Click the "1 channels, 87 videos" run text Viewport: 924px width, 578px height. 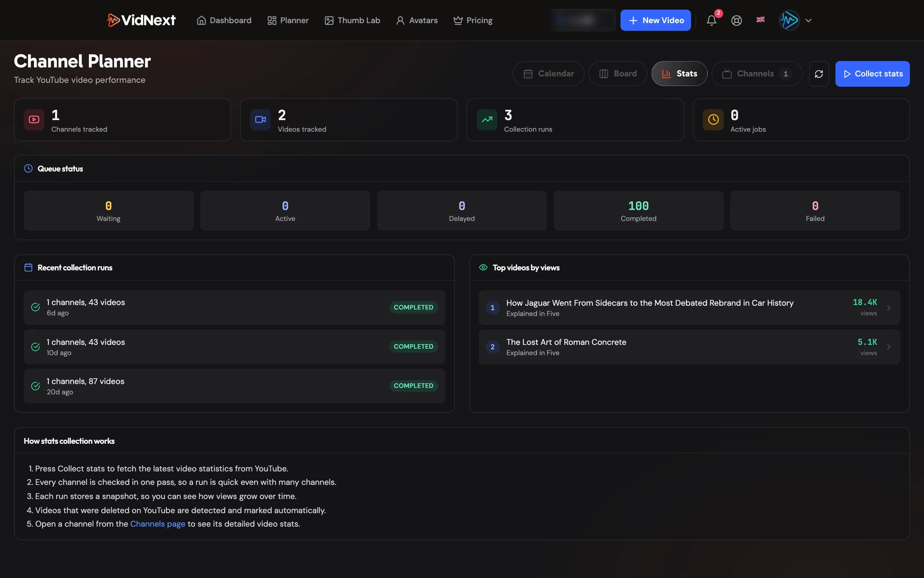tap(86, 381)
